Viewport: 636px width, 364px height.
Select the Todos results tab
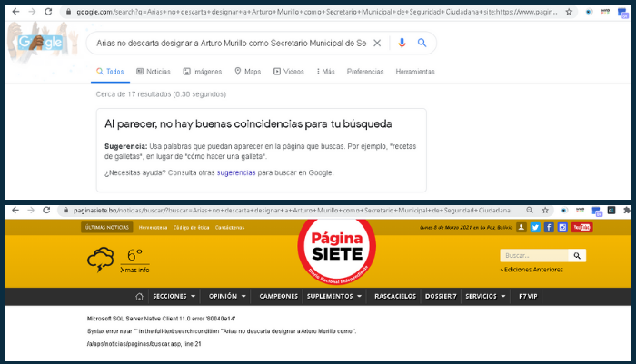click(x=110, y=72)
